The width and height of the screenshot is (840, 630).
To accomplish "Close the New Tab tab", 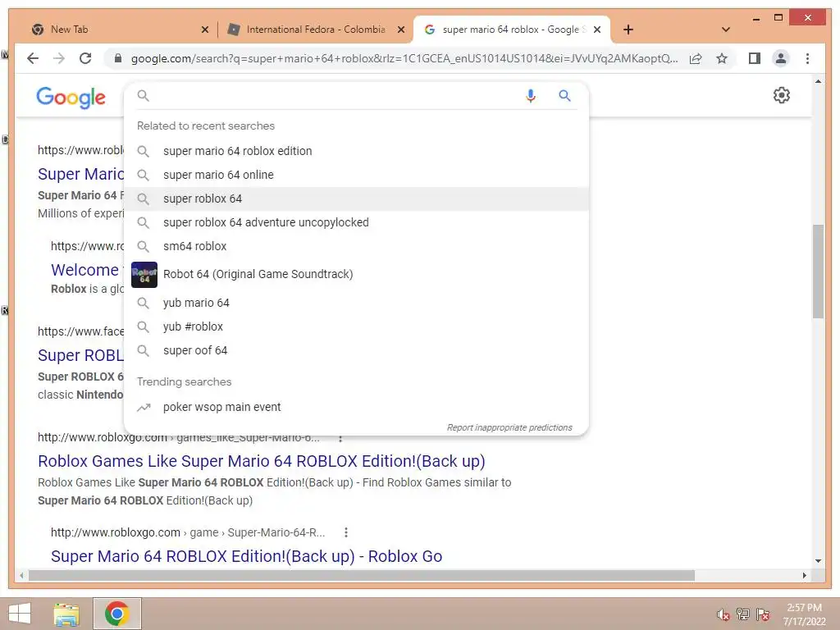I will [x=204, y=30].
